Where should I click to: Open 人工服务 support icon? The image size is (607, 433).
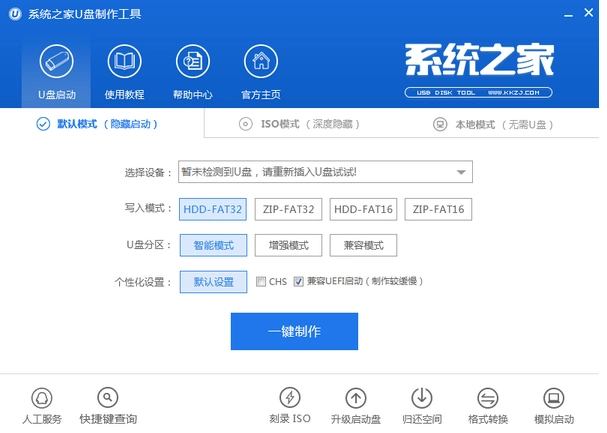coord(41,397)
